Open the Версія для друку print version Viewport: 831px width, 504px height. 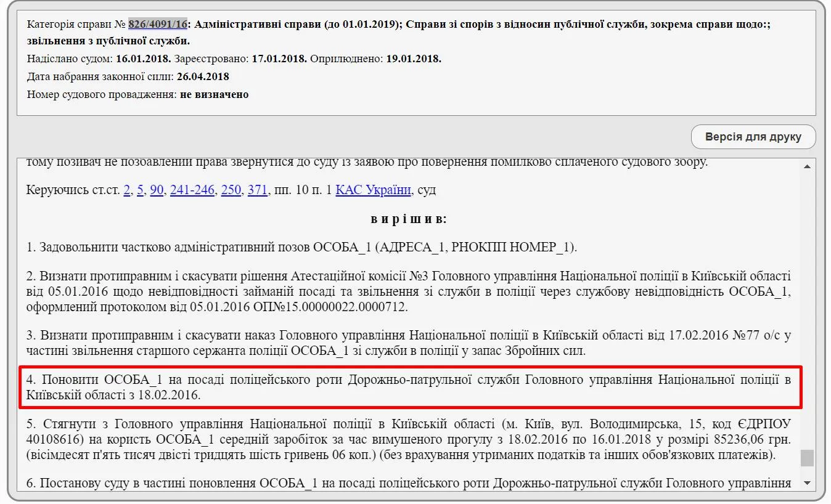753,137
